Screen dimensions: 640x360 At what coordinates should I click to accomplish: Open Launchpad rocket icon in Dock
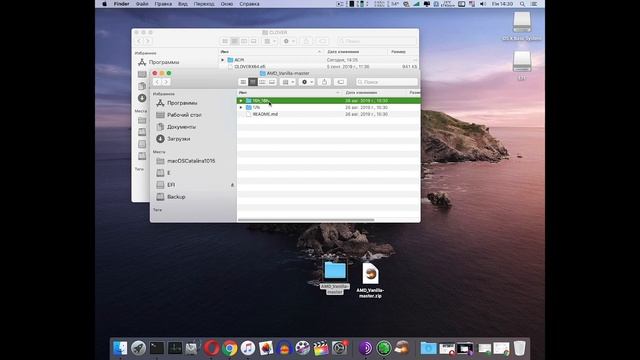tap(138, 348)
